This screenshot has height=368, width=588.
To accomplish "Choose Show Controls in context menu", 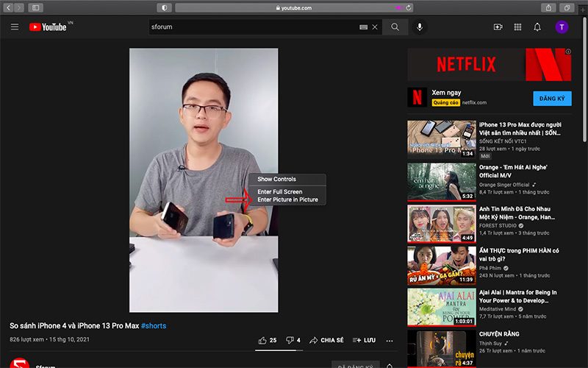I will 276,179.
